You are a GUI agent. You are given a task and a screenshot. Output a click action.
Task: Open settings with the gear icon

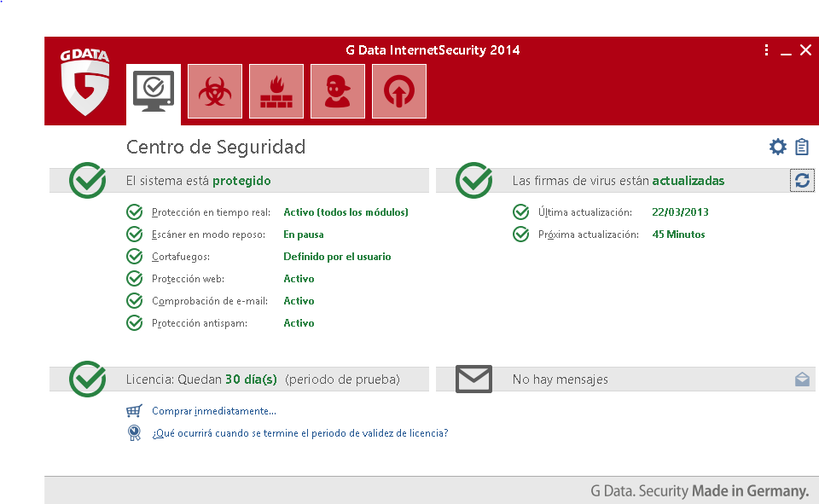click(x=778, y=147)
